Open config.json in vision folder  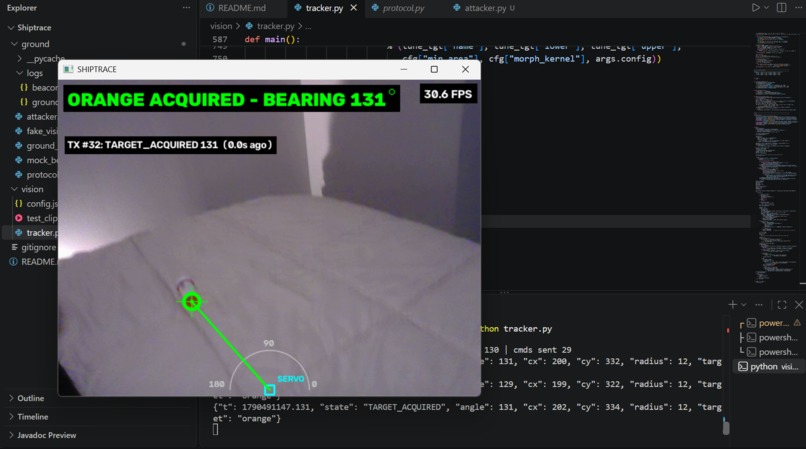[x=36, y=204]
